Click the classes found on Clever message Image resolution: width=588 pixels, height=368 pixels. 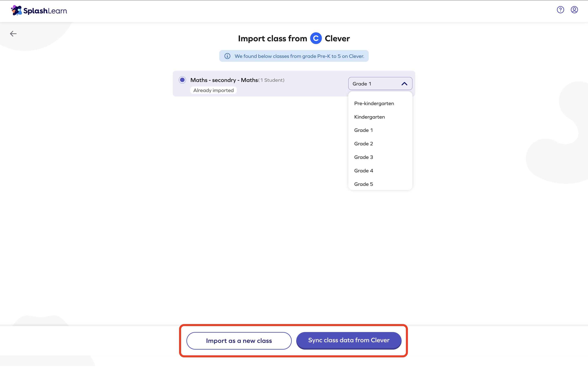coord(299,56)
